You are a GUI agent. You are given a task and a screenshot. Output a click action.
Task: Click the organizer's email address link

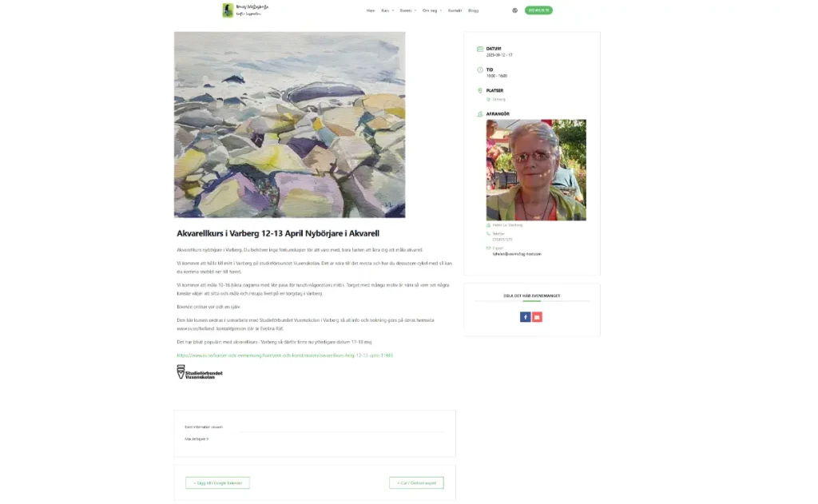(517, 254)
